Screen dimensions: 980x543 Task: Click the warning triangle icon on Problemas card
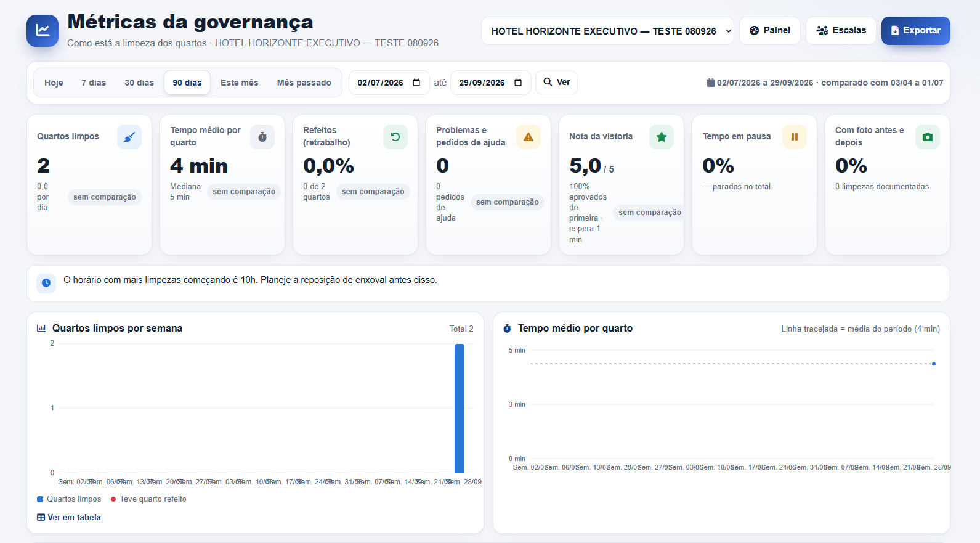pos(528,137)
